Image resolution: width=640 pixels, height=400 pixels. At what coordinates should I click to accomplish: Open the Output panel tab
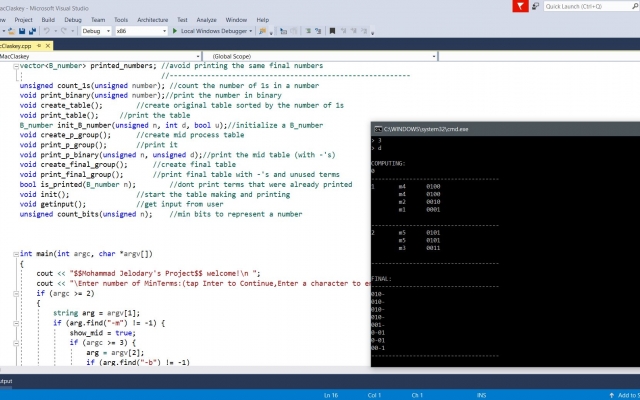coord(6,381)
